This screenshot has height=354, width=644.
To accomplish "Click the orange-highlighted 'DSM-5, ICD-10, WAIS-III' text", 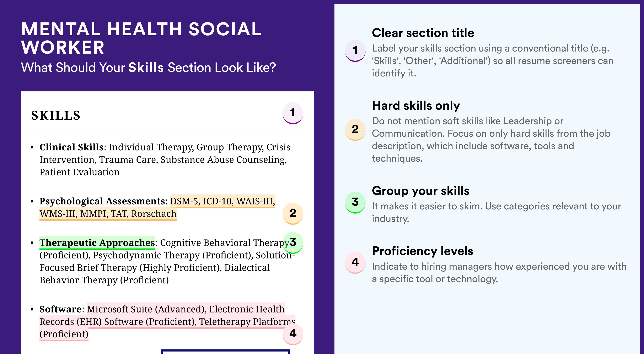I will coord(222,201).
